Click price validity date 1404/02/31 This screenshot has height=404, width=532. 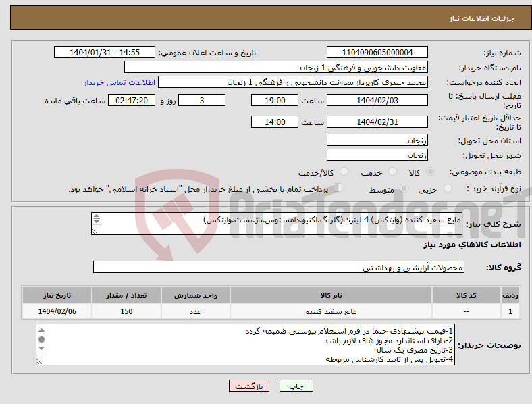(x=377, y=122)
